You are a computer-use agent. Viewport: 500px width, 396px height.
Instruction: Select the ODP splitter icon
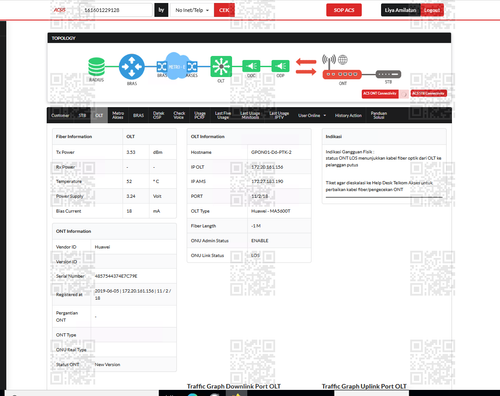click(281, 66)
